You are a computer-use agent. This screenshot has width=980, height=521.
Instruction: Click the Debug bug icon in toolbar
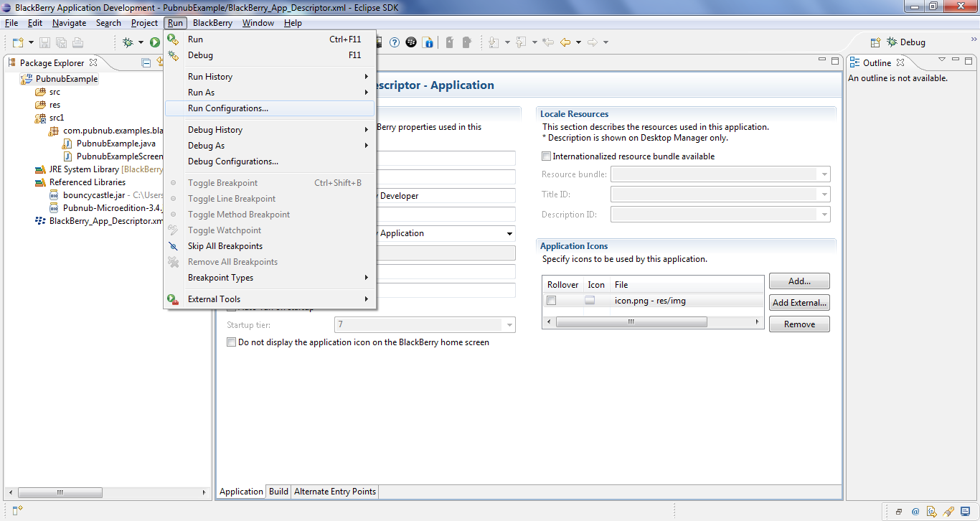(x=128, y=42)
